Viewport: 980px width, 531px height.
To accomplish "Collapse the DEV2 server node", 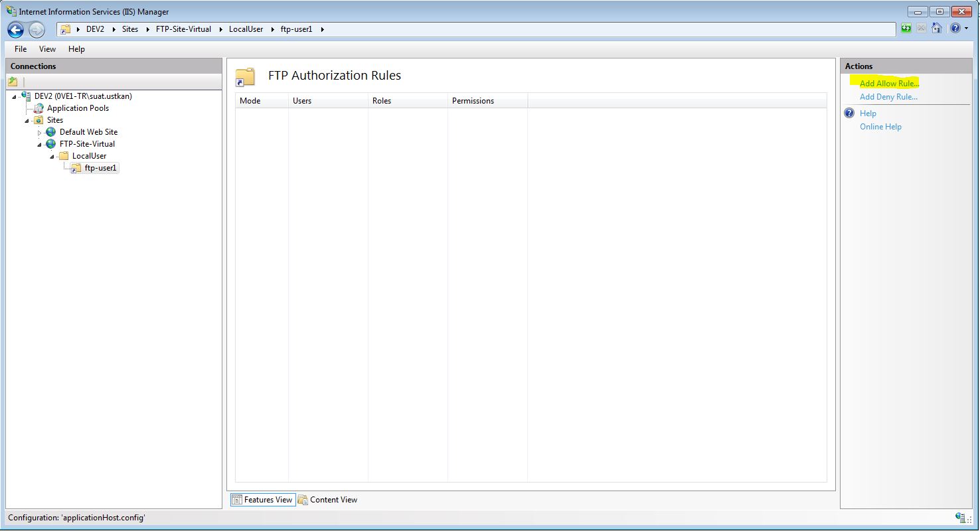I will click(x=14, y=97).
